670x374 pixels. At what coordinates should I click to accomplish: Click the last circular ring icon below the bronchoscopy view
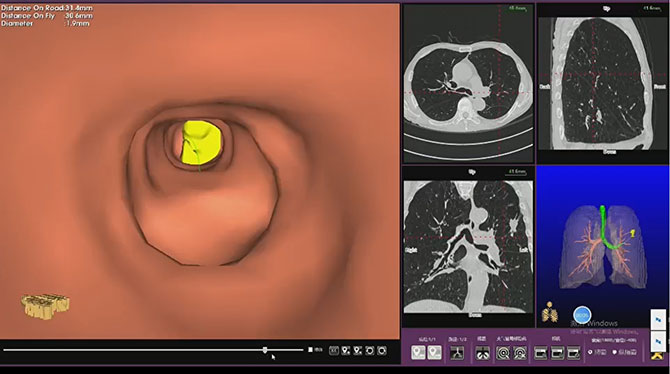382,350
